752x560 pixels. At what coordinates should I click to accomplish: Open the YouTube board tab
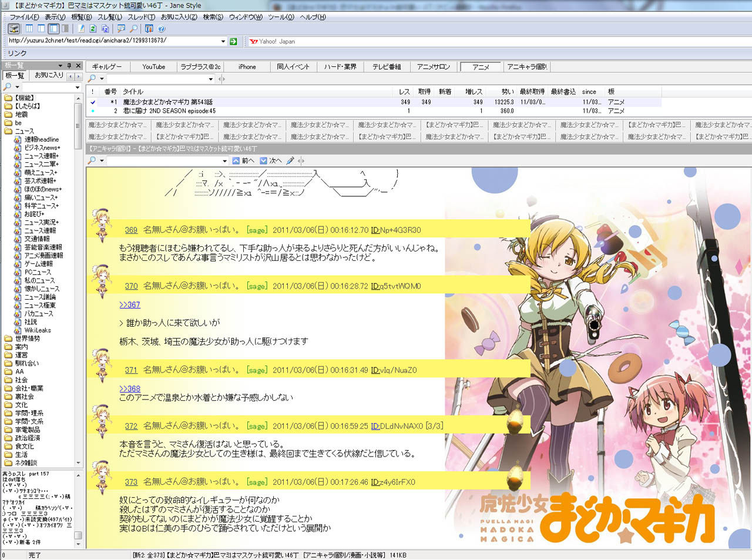tap(154, 67)
